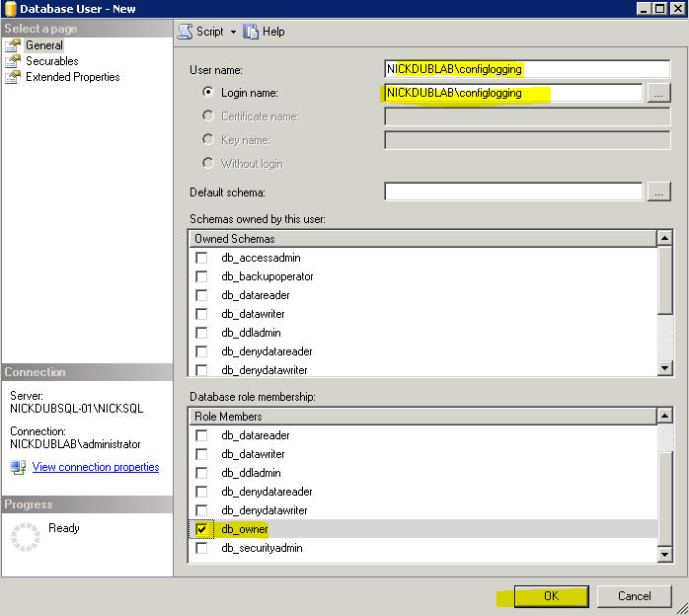Open the Securables page
Viewport: 689px width, 616px height.
(51, 61)
